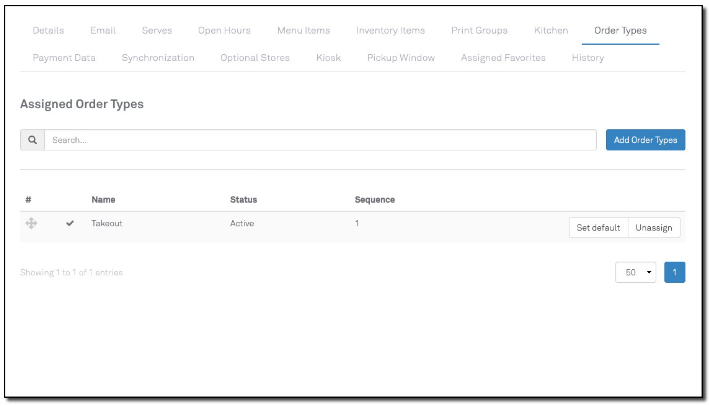Click page 1 pagination button
Image resolution: width=709 pixels, height=406 pixels.
click(675, 273)
